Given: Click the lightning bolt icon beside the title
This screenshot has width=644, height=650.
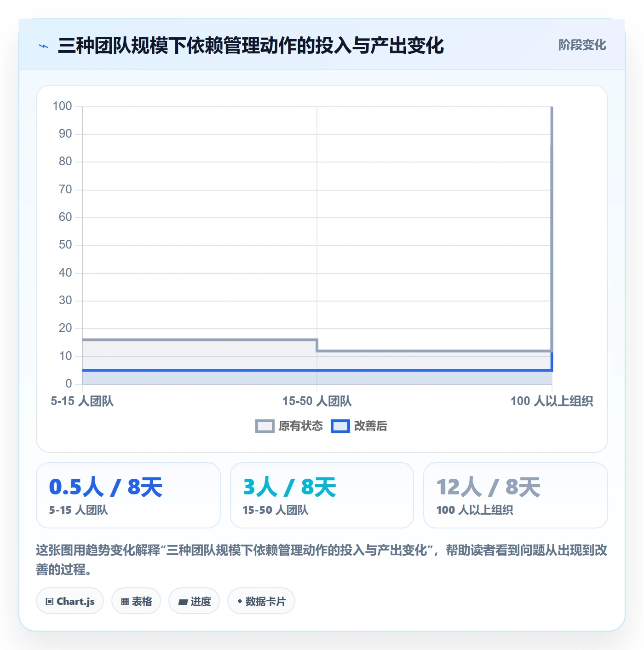Looking at the screenshot, I should (x=44, y=46).
